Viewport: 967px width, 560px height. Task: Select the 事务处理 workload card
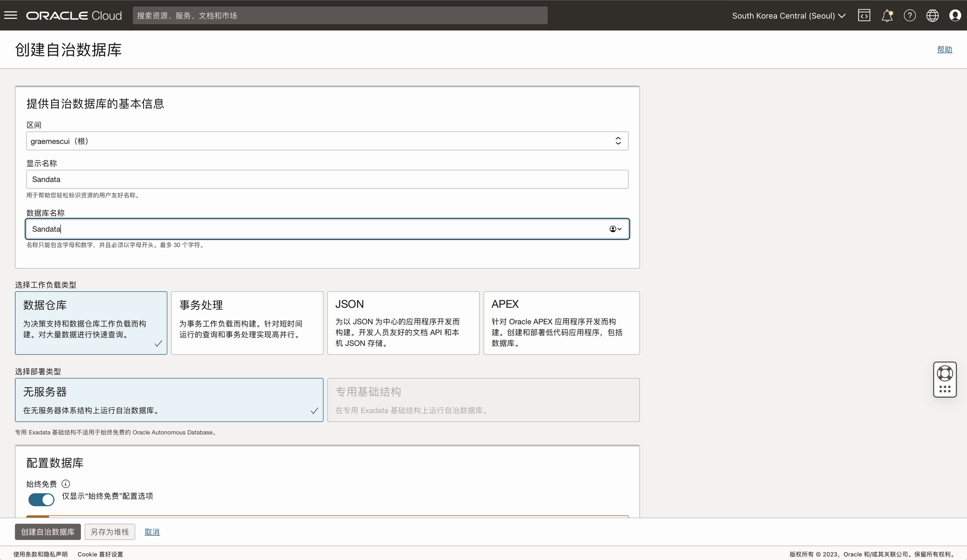(x=247, y=323)
